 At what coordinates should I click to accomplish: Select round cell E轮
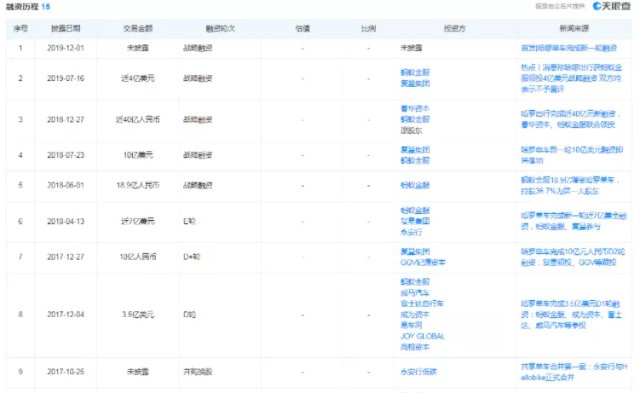pos(189,221)
